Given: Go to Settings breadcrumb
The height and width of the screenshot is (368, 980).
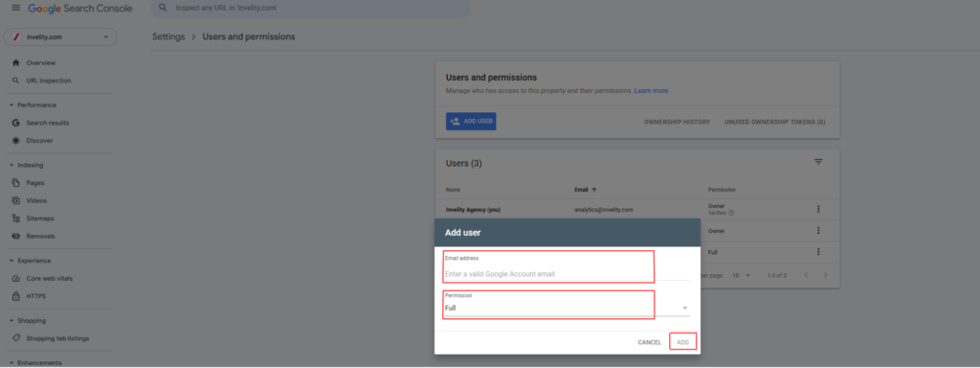Looking at the screenshot, I should pyautogui.click(x=168, y=37).
